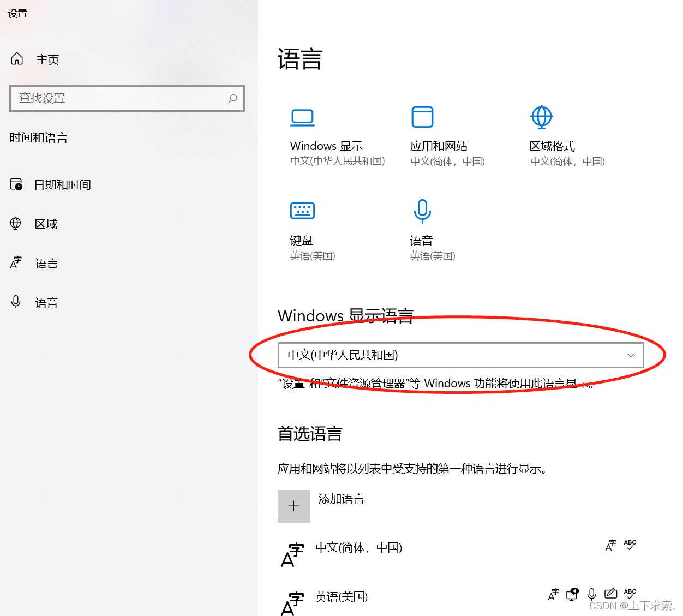Open the 区域格式 tile label
Screen dimensions: 683x616
(x=552, y=146)
